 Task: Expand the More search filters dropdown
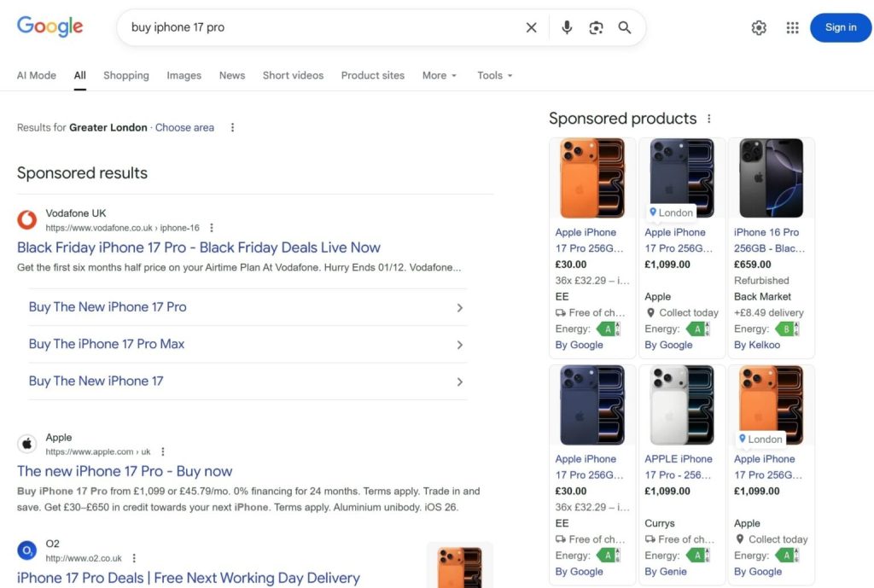click(x=440, y=75)
